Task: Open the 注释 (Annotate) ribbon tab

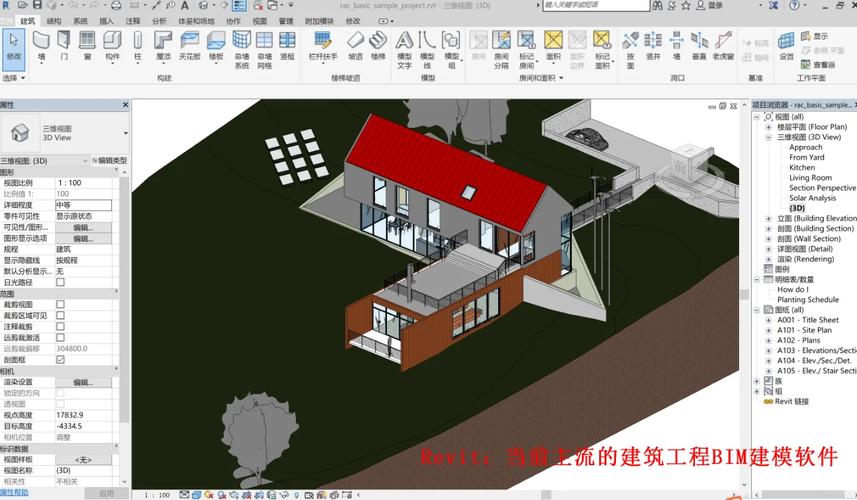Action: [133, 21]
